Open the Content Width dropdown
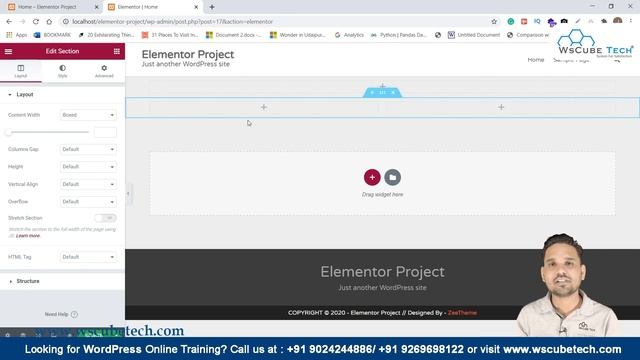Image resolution: width=640 pixels, height=360 pixels. [x=88, y=115]
